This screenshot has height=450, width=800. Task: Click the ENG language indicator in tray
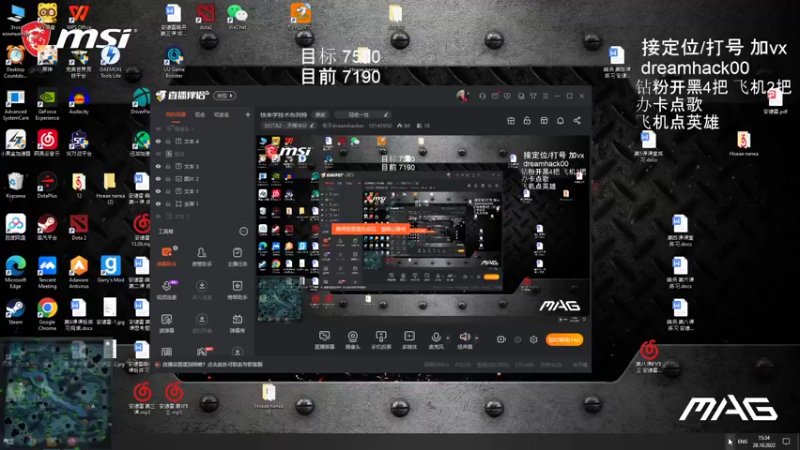(742, 441)
